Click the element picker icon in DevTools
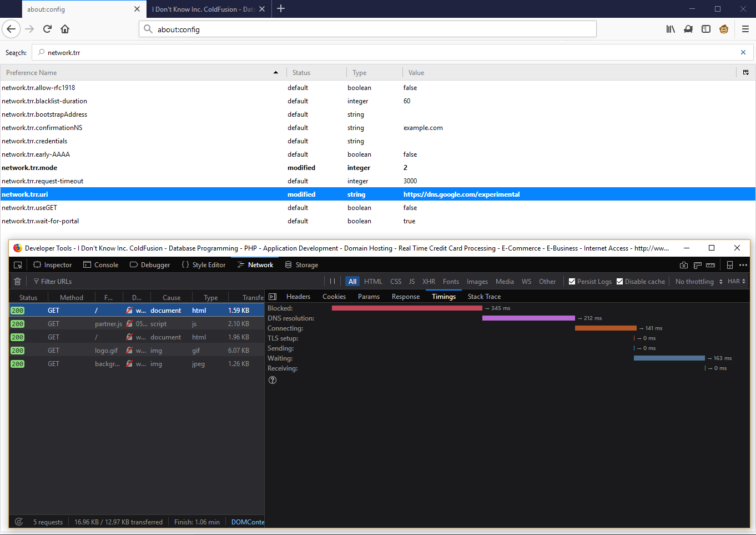The image size is (756, 535). point(18,265)
